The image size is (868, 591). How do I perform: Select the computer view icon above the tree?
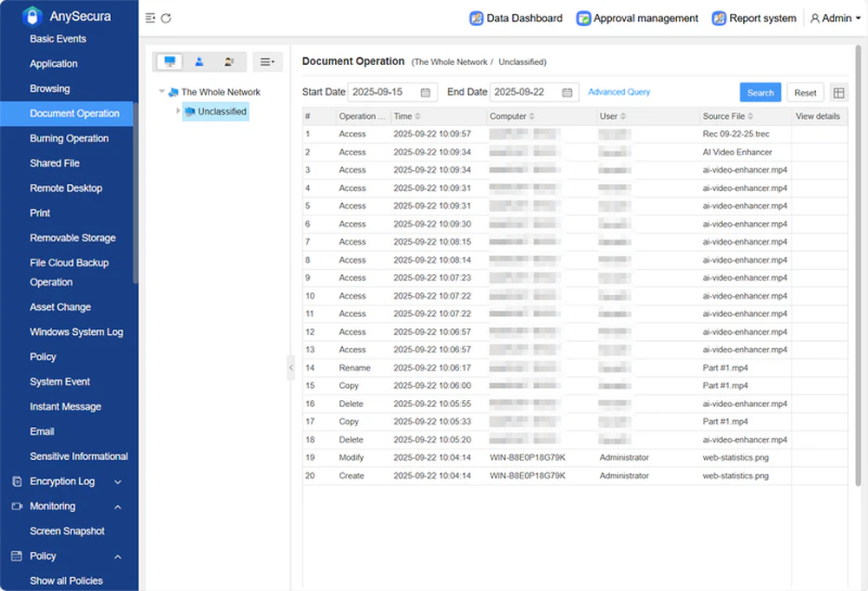169,62
